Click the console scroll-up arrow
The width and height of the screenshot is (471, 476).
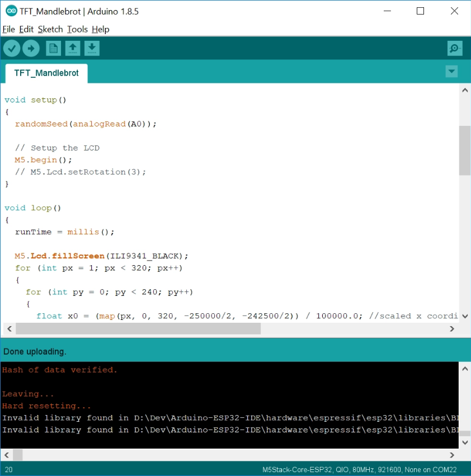465,369
